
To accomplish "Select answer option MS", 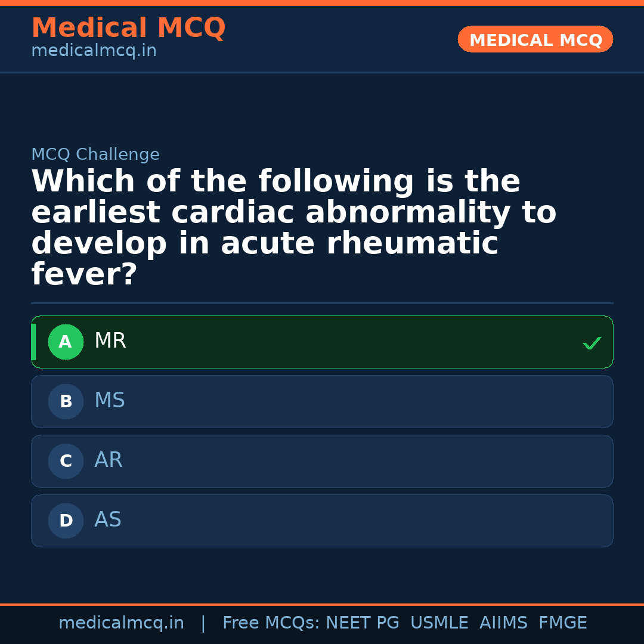I will (x=322, y=401).
